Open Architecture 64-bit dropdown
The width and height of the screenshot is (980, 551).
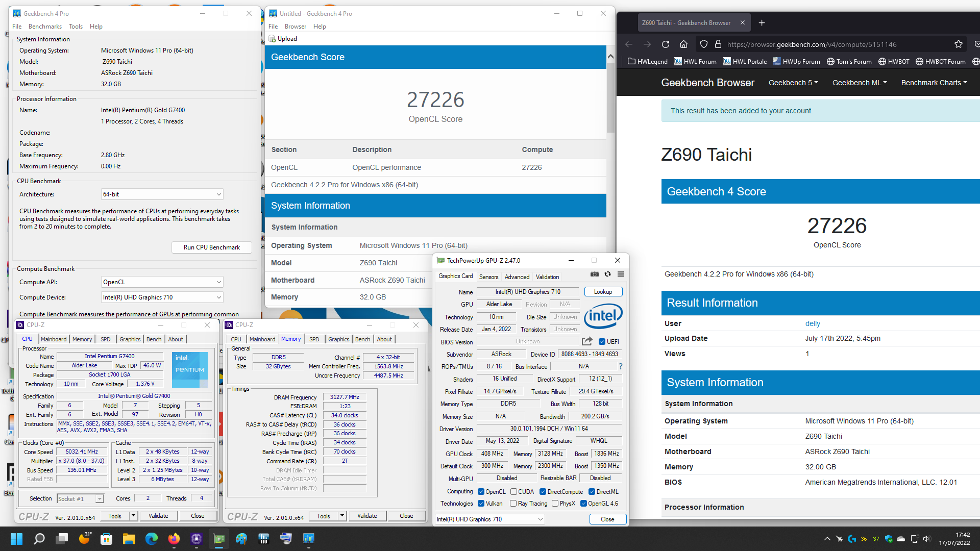point(162,194)
